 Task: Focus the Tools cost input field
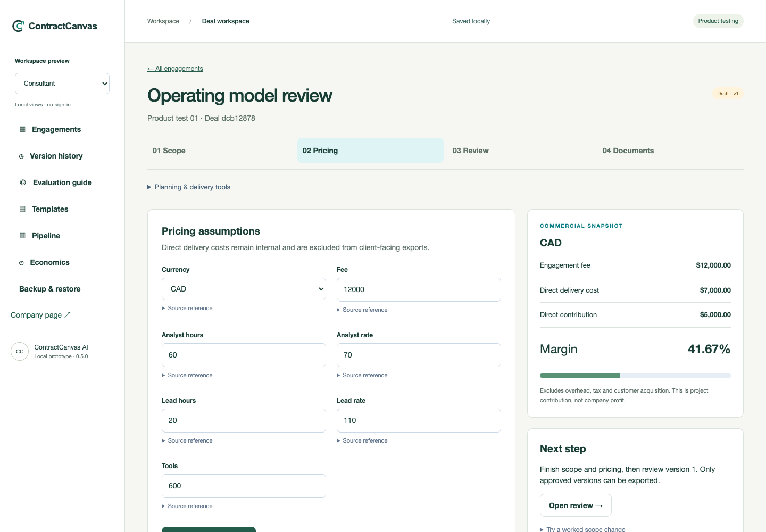click(244, 486)
